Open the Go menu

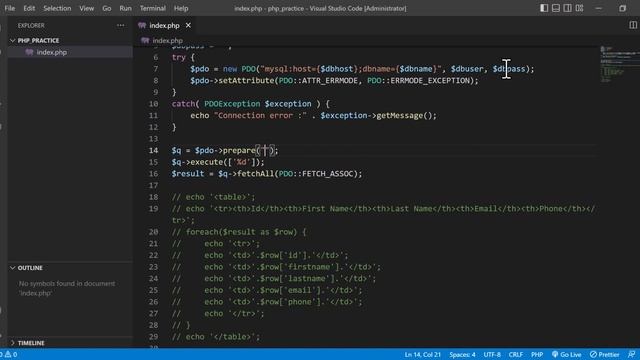[107, 8]
